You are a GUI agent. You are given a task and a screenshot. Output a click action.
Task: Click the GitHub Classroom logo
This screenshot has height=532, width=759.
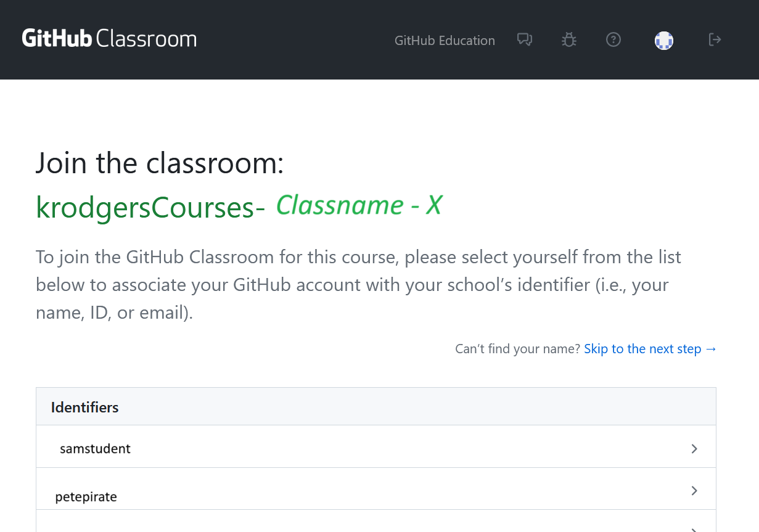tap(109, 39)
